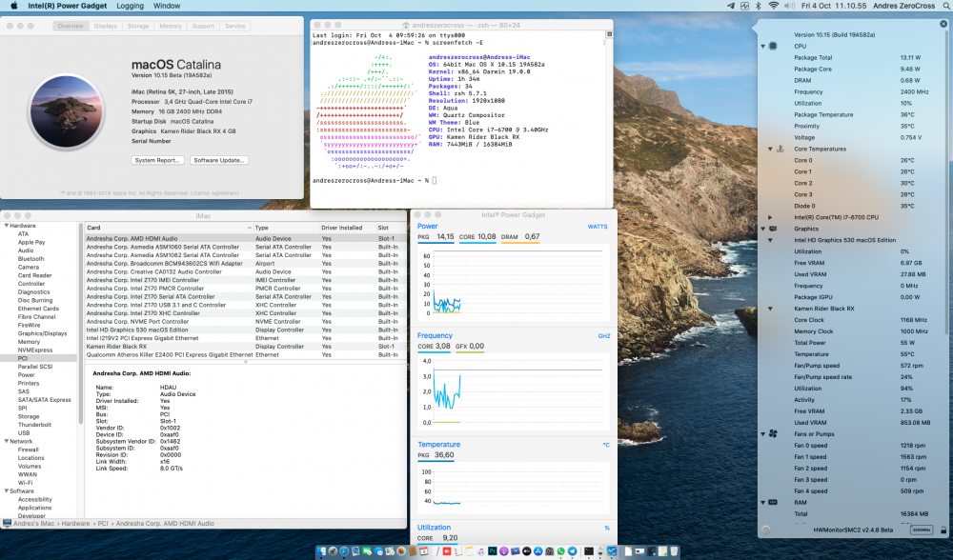Collapse Core Temperatures group
This screenshot has width=953, height=560.
770,149
